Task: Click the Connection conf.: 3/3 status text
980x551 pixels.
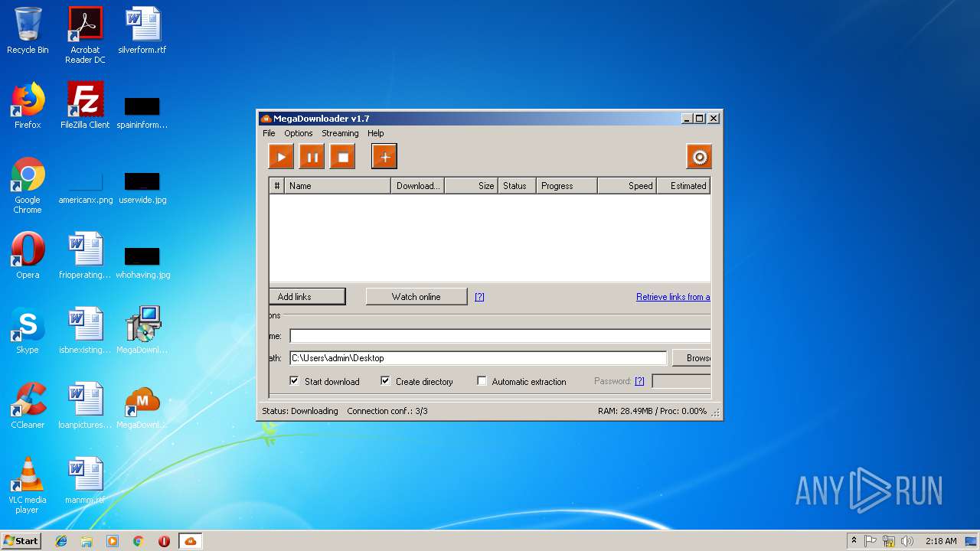Action: 387,411
